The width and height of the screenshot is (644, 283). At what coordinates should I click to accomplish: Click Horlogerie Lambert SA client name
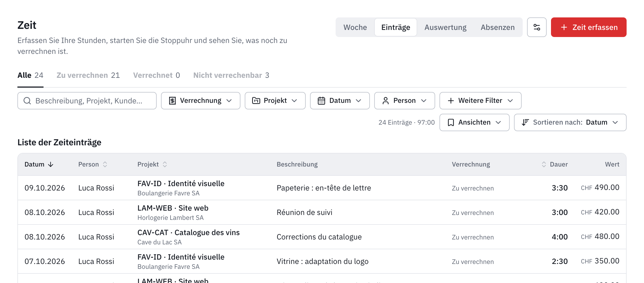(x=171, y=218)
